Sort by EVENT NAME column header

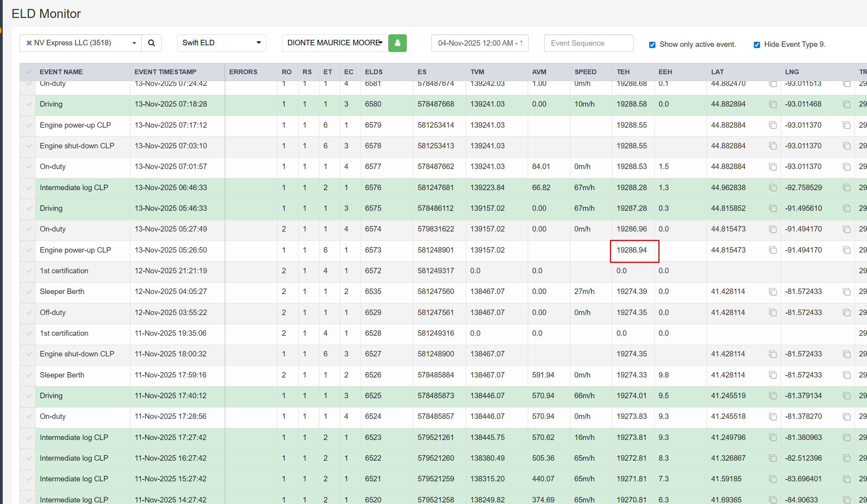(61, 72)
